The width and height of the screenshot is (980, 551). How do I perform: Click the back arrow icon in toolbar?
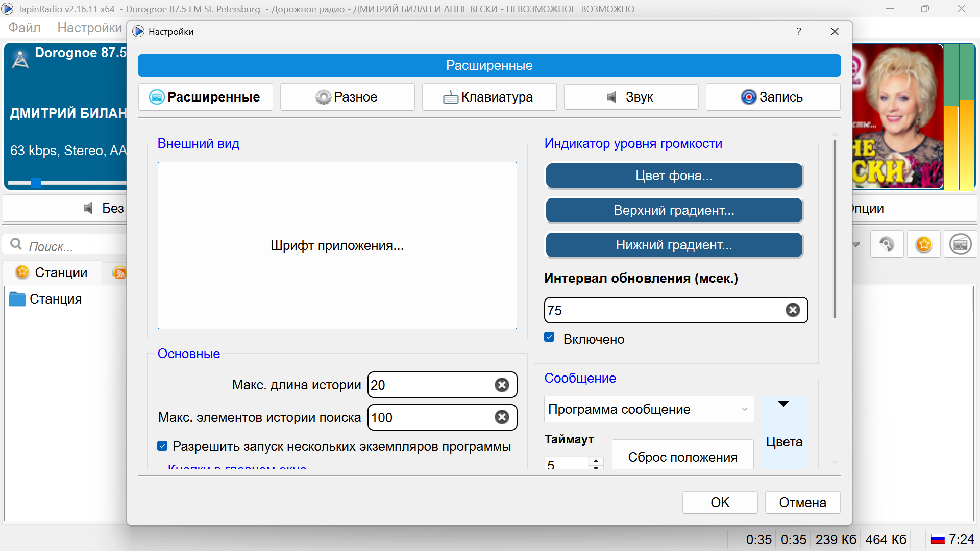tap(887, 244)
